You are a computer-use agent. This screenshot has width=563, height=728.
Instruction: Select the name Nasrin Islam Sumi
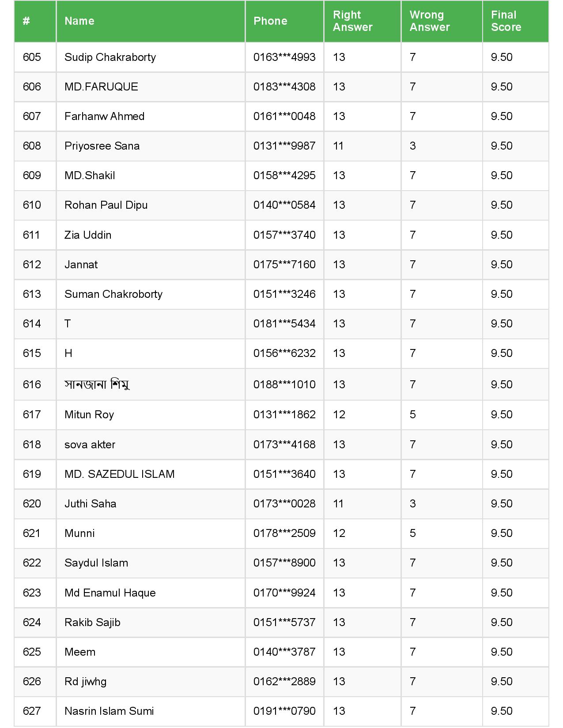(x=109, y=711)
